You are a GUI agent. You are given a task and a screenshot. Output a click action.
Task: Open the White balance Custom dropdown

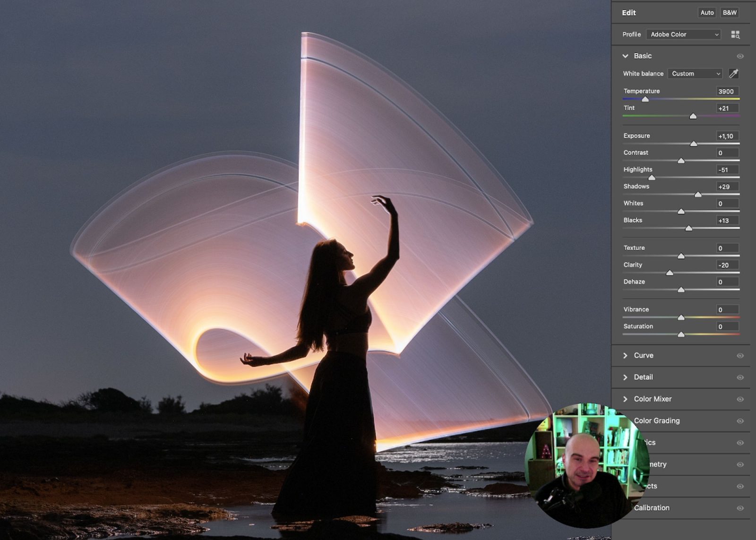tap(695, 74)
